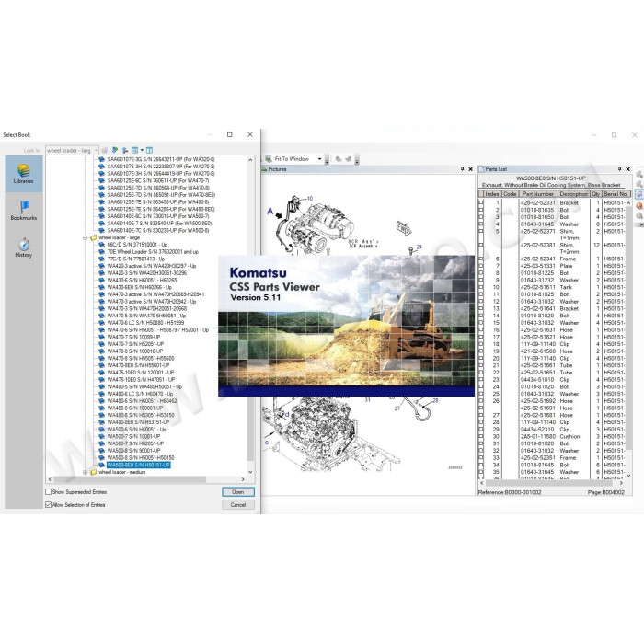The width and height of the screenshot is (644, 644).
Task: Click the Cancel button
Action: pos(237,505)
